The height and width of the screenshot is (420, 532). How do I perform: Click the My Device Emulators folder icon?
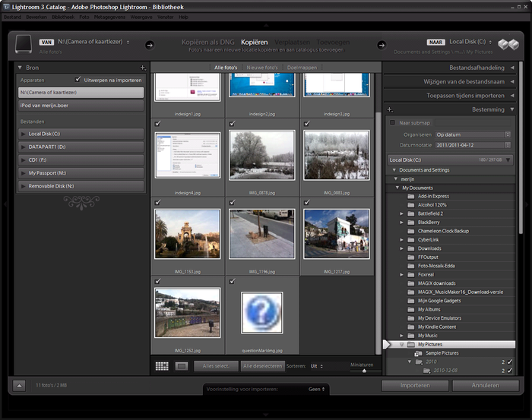[x=411, y=318]
